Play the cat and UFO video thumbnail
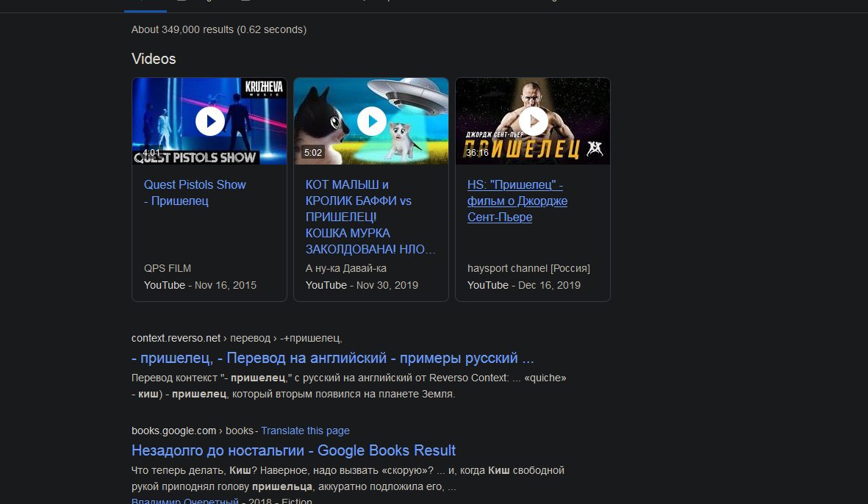 point(371,120)
